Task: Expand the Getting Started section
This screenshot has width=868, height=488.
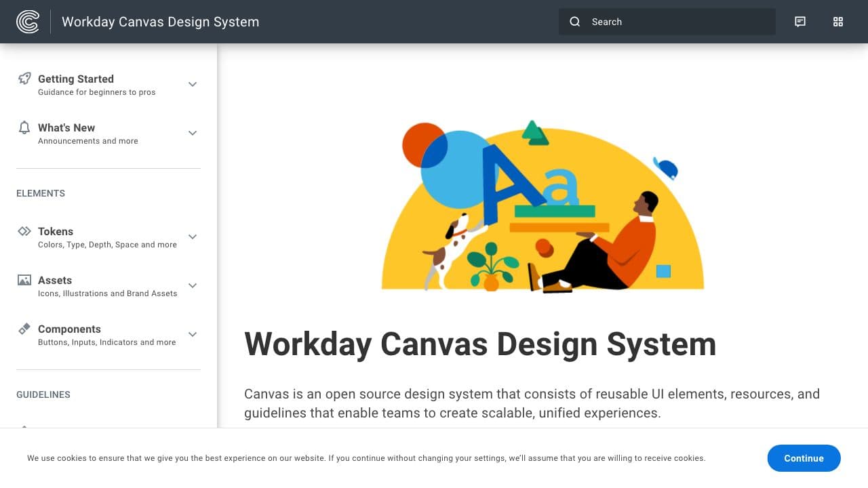Action: pyautogui.click(x=193, y=84)
